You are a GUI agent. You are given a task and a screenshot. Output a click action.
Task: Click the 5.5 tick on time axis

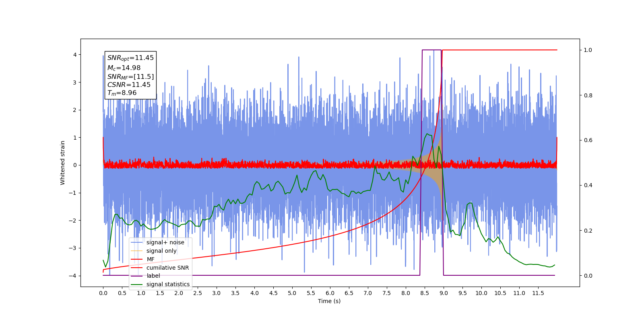tap(311, 293)
